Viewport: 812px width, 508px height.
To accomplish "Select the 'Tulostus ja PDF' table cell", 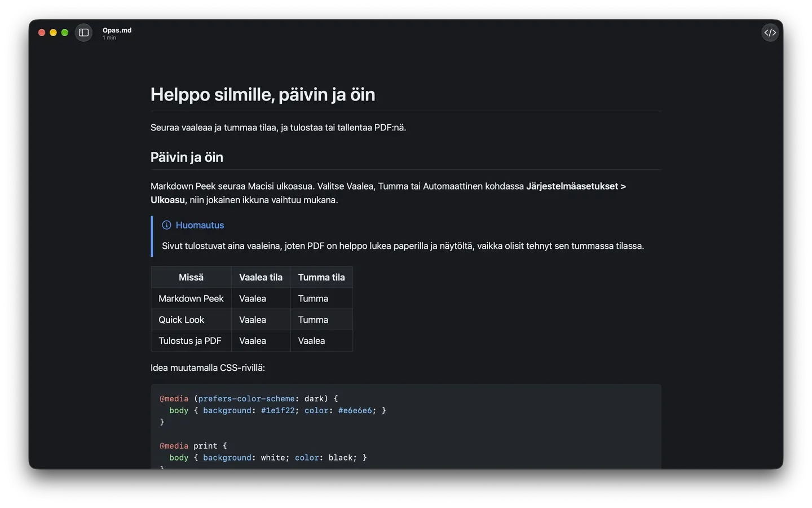I will point(190,341).
